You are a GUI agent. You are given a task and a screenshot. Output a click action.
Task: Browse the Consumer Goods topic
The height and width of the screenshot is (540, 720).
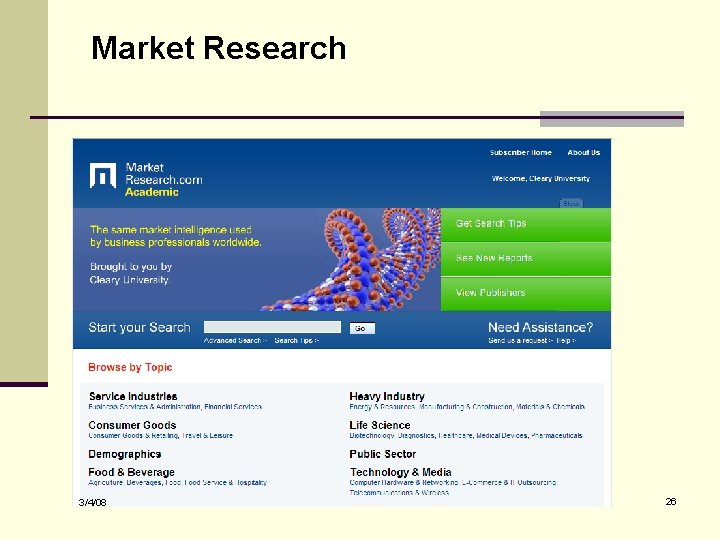click(132, 425)
